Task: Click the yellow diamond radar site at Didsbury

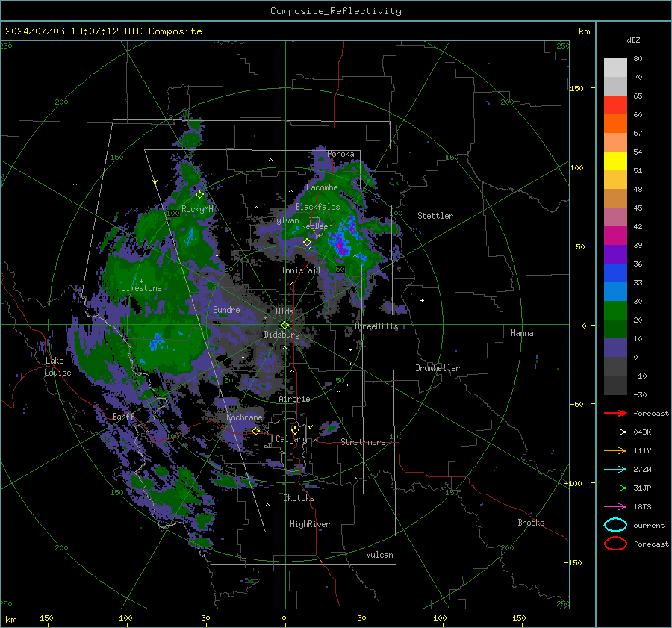Action: tap(284, 326)
